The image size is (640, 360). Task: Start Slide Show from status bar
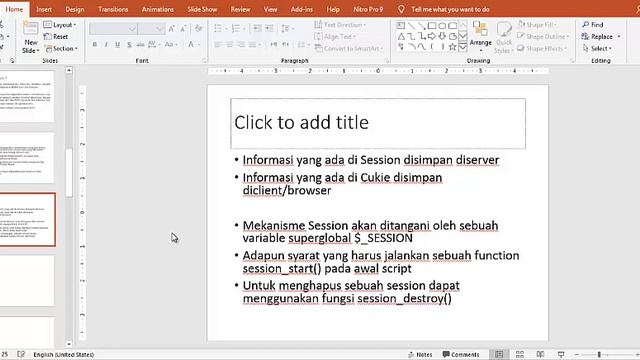pyautogui.click(x=561, y=355)
